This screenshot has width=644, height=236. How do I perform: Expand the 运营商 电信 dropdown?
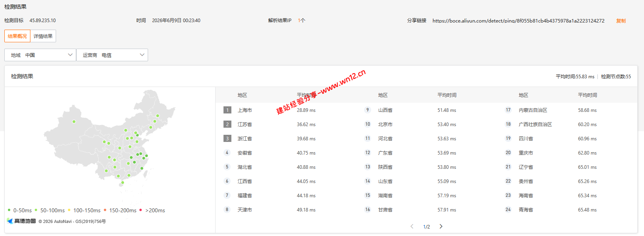112,55
